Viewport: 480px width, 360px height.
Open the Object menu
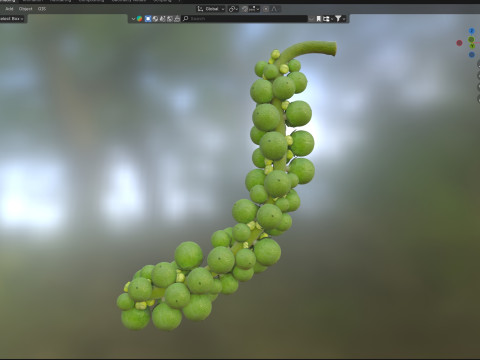click(x=26, y=9)
